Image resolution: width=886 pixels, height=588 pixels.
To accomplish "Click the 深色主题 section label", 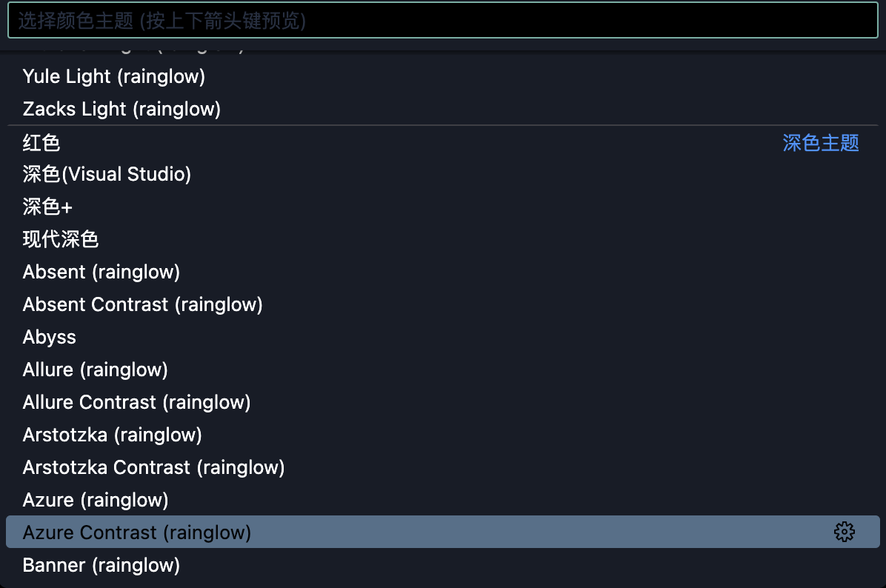I will [821, 142].
